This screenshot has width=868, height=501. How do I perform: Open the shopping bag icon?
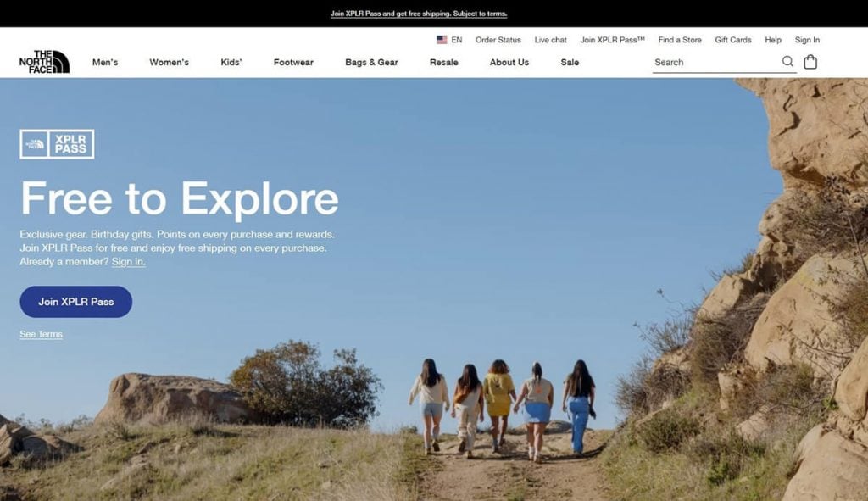[x=810, y=61]
